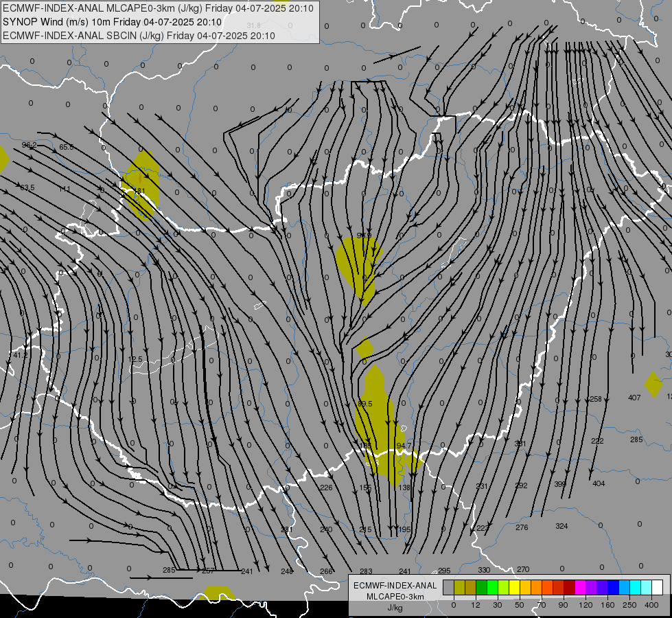This screenshot has height=618, width=672.
Task: Click map value 94.7
Action: click(404, 446)
